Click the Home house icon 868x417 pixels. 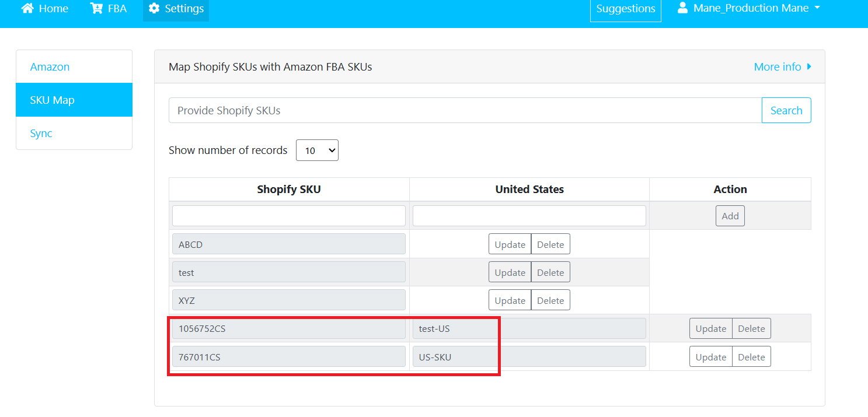point(27,9)
